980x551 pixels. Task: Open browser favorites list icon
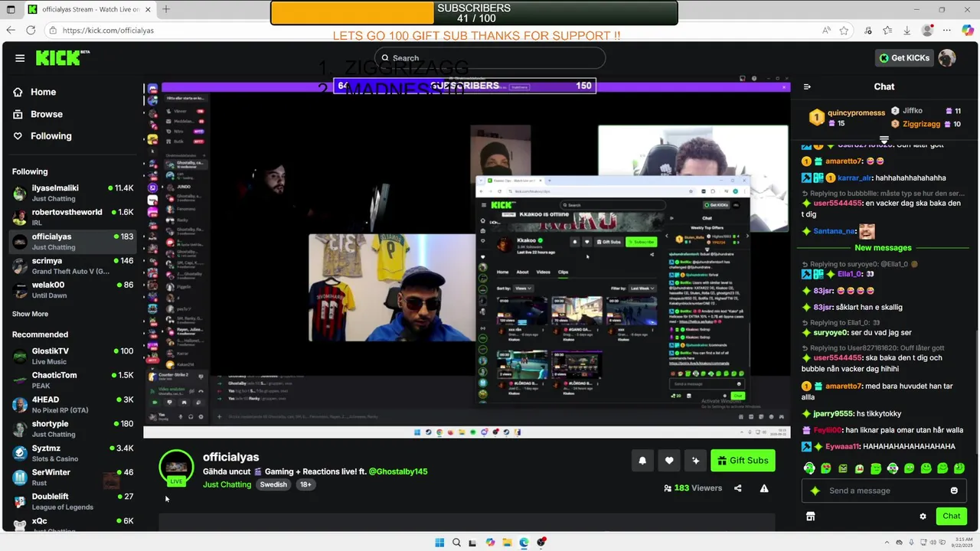coord(887,31)
